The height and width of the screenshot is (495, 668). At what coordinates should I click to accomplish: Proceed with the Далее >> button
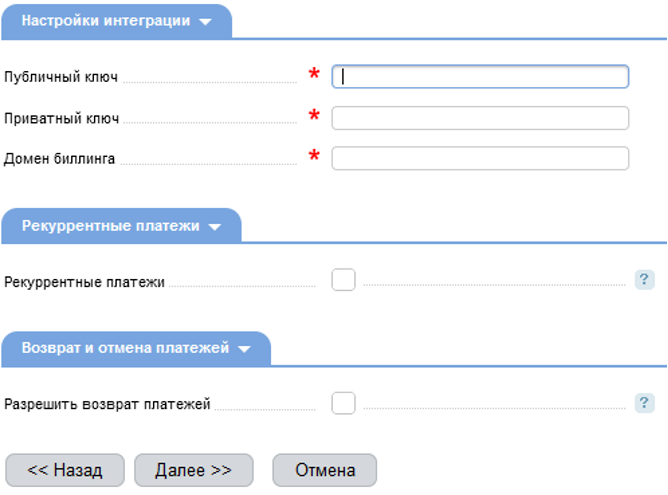tap(193, 470)
